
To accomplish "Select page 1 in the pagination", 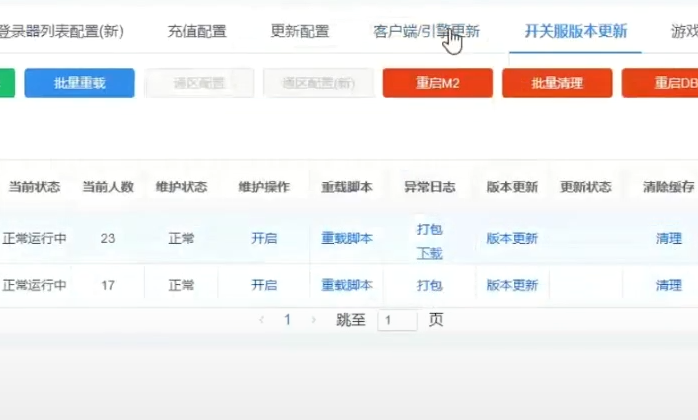I will coord(288,320).
